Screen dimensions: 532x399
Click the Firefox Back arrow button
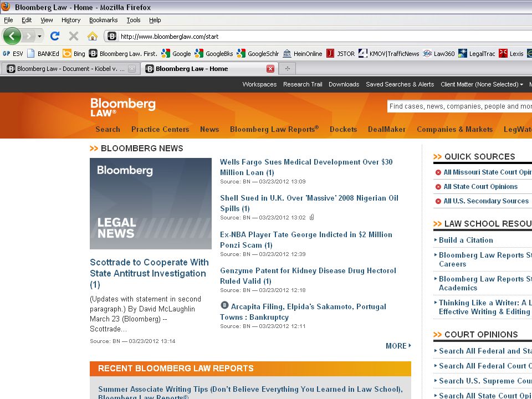(x=12, y=36)
